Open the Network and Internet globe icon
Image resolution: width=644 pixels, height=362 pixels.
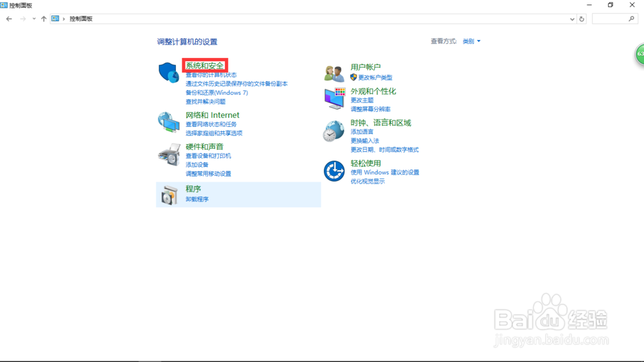coord(168,122)
